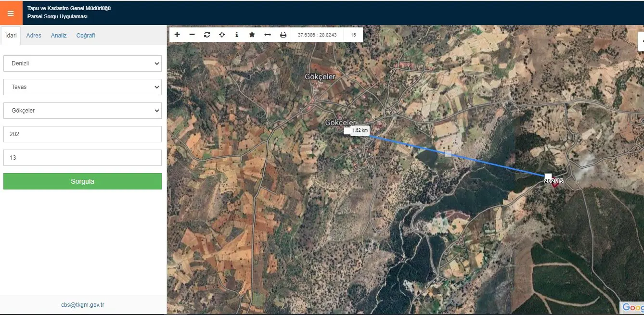Open the orange hamburger menu
Image resolution: width=644 pixels, height=315 pixels.
tap(11, 13)
